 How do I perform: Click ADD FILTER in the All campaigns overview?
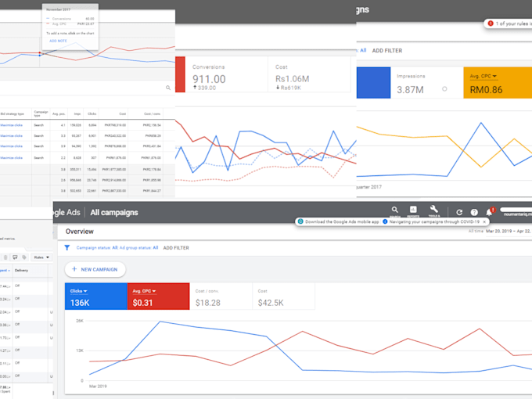[x=176, y=248]
